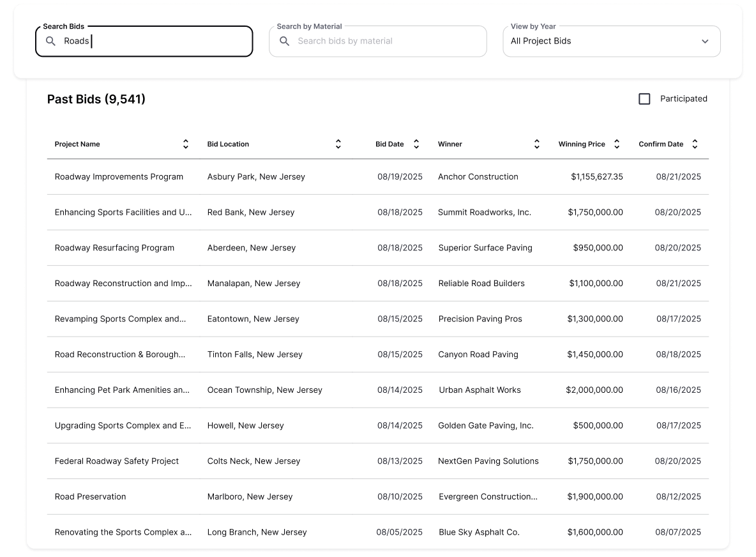
Task: Sort table by Bid Location arrows
Action: [338, 144]
